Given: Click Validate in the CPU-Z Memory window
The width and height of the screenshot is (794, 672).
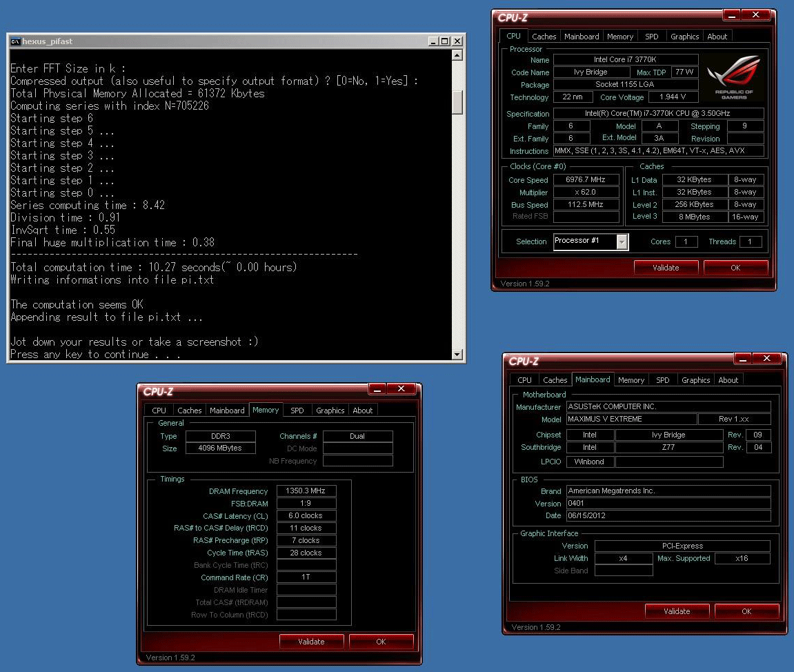Looking at the screenshot, I should pyautogui.click(x=311, y=642).
